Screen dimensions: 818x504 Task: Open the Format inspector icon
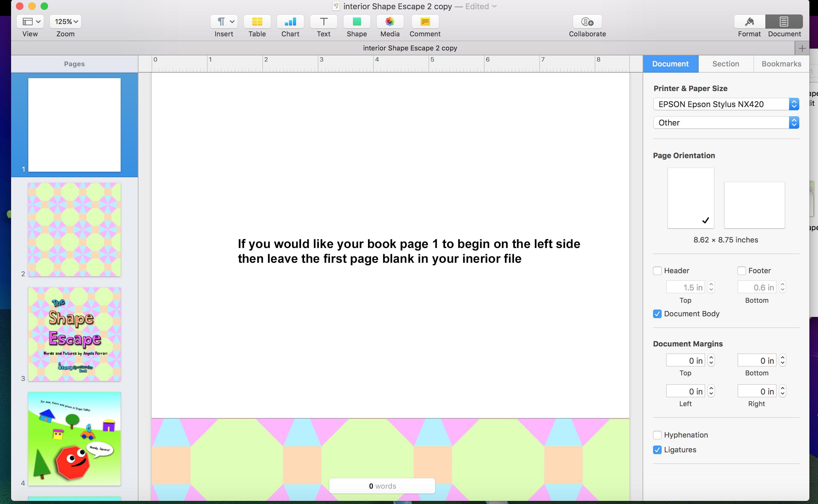749,22
